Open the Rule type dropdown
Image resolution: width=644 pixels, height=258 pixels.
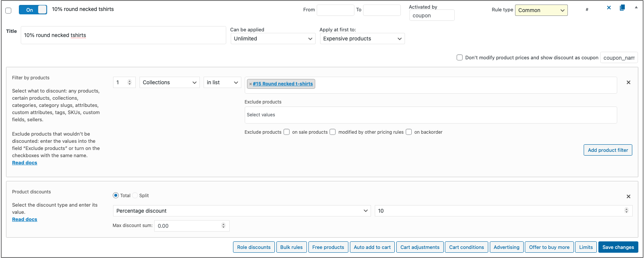point(541,10)
